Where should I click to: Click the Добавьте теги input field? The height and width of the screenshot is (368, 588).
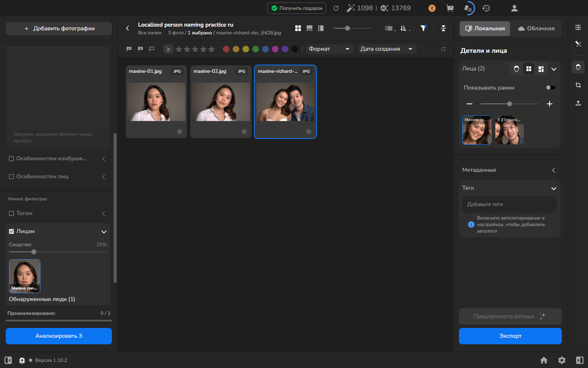pos(510,204)
